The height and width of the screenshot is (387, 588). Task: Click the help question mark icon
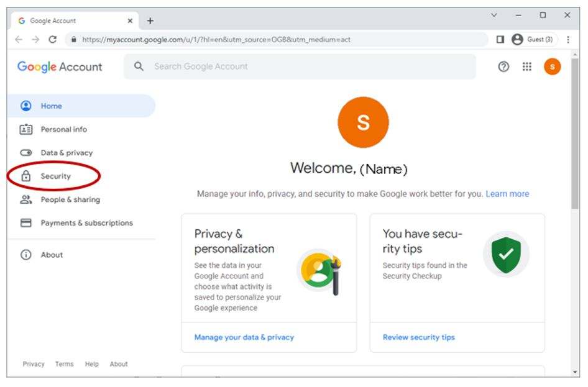503,67
